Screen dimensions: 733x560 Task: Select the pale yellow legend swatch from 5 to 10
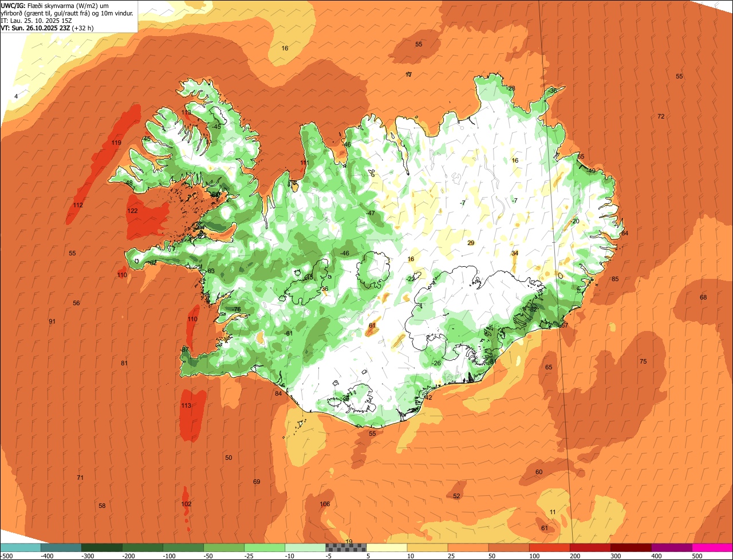pos(387,547)
